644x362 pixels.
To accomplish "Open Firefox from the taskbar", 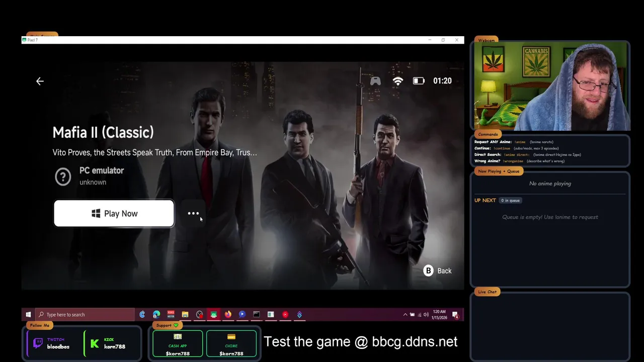I will [x=228, y=315].
